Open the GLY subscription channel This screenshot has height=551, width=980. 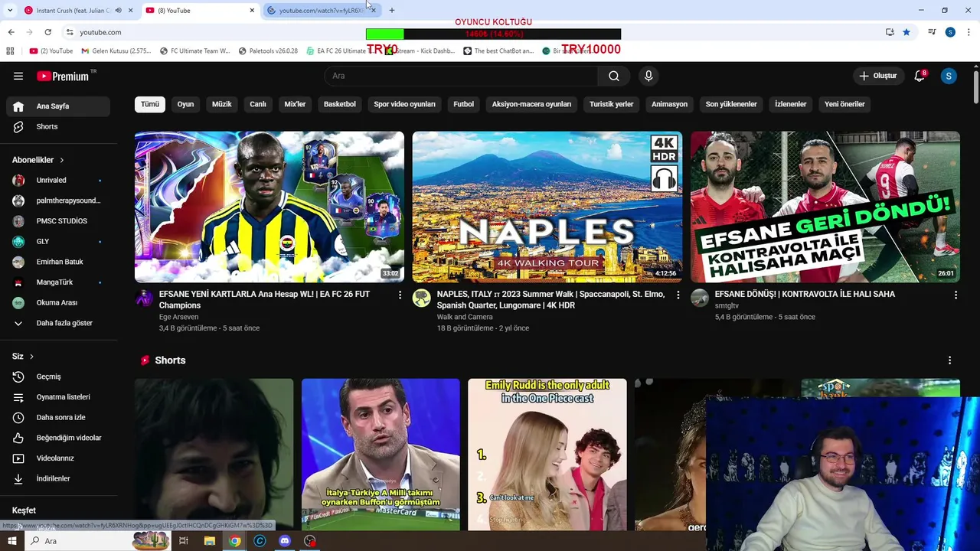(x=58, y=241)
